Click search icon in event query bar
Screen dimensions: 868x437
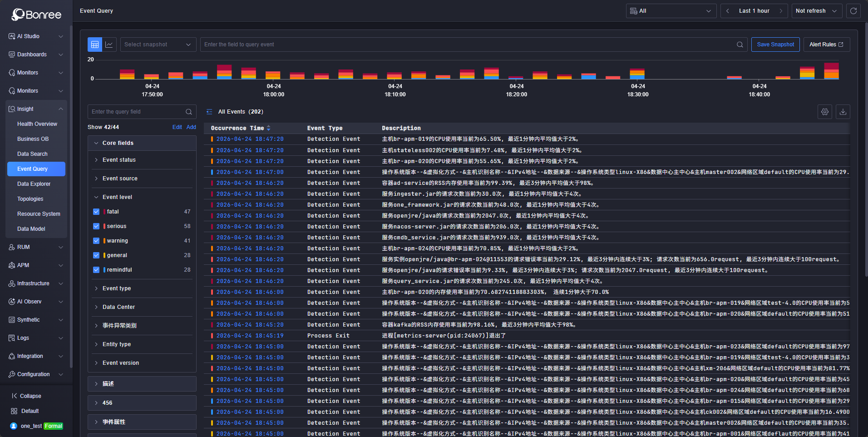(x=740, y=45)
